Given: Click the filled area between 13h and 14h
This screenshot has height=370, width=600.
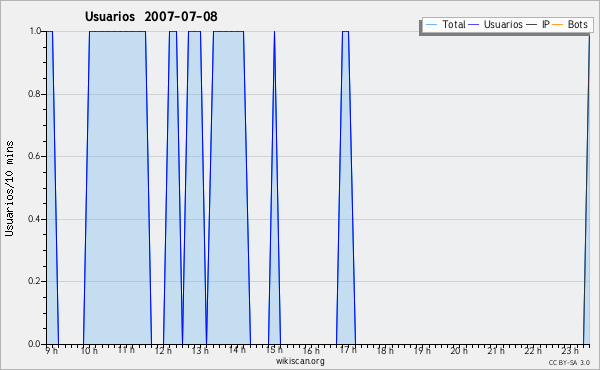Looking at the screenshot, I should click(x=228, y=187).
